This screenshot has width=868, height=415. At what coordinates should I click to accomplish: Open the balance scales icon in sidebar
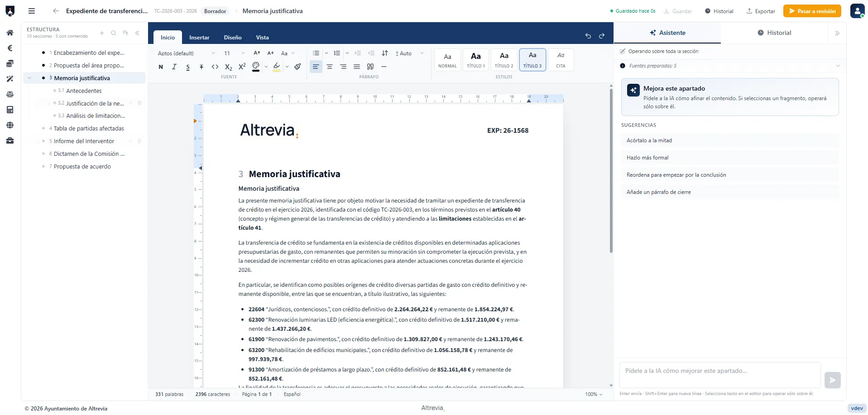[x=10, y=94]
